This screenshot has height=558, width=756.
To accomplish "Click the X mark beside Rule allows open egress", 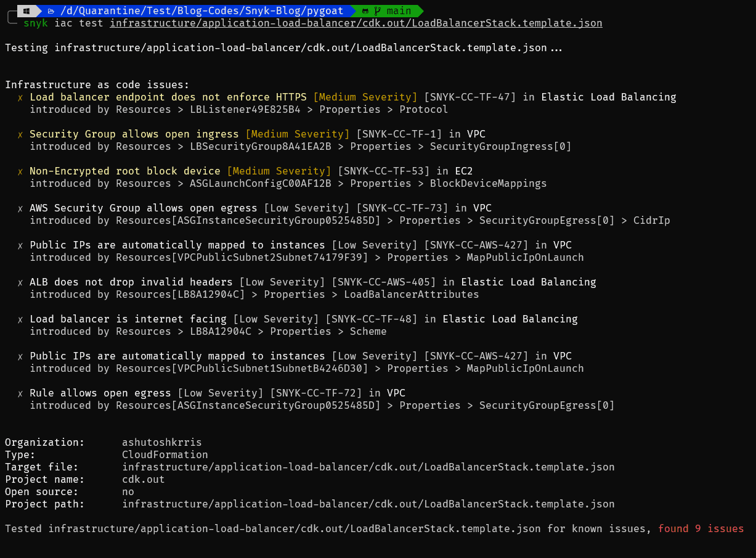I will click(x=20, y=393).
